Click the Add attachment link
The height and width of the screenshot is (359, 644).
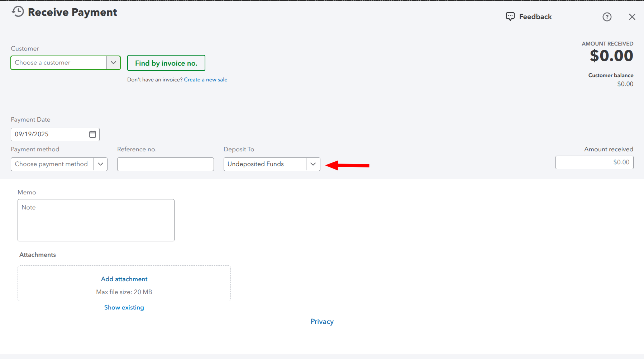[124, 279]
